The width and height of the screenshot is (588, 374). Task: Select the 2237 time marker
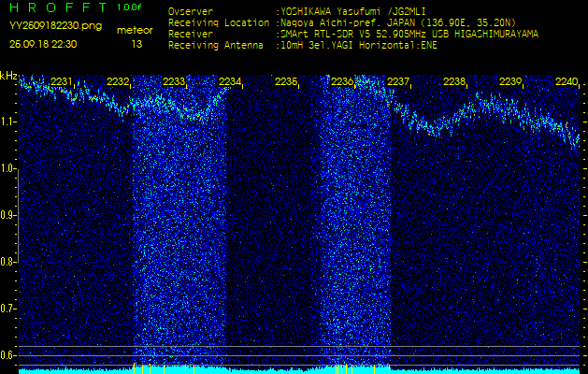tap(398, 82)
